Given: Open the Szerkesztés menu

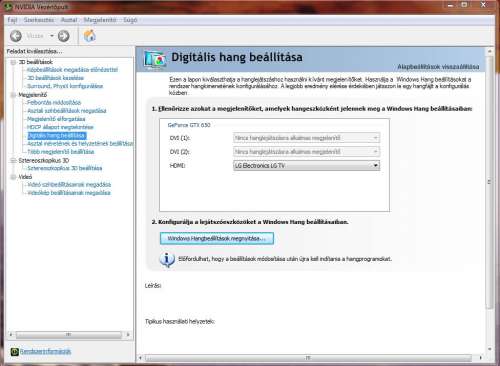Looking at the screenshot, I should [39, 20].
